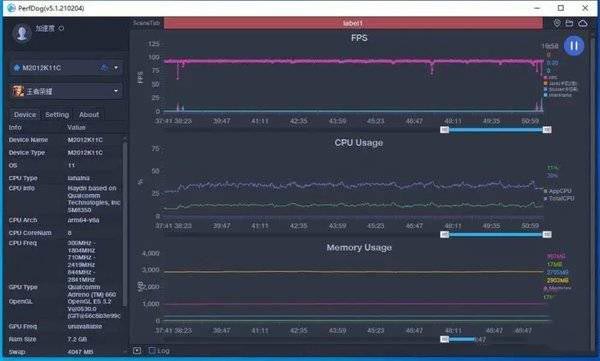Switch to the About tab
This screenshot has height=361, width=600.
point(89,114)
